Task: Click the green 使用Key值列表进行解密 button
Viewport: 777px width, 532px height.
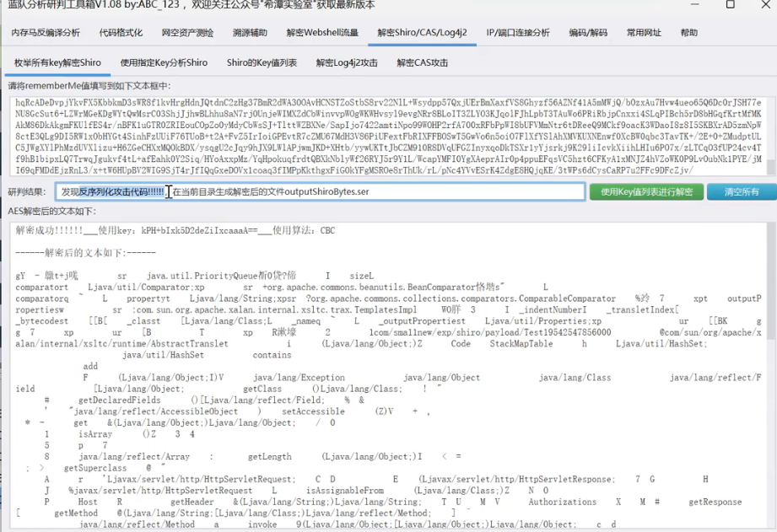Action: tap(646, 191)
